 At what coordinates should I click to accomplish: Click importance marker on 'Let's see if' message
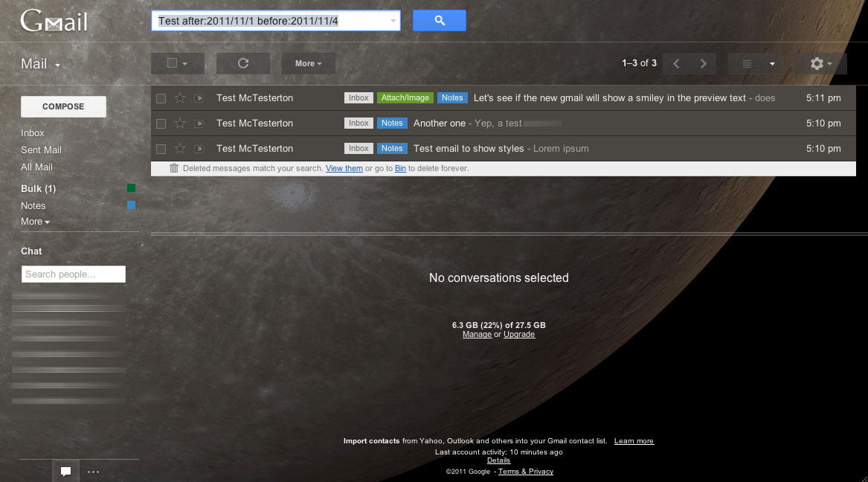click(199, 98)
